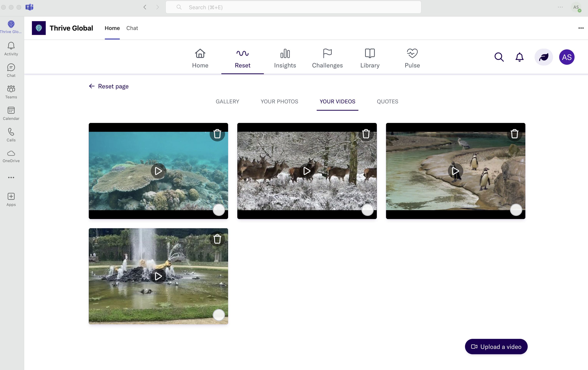Switch to the QUOTES tab

click(387, 102)
